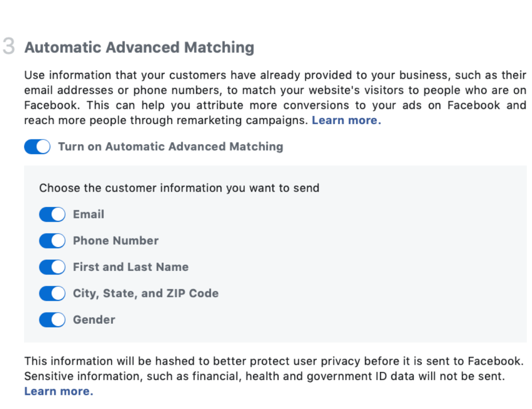Click the 'Email' label text
Viewport: 532px width, 409px height.
[x=89, y=214]
